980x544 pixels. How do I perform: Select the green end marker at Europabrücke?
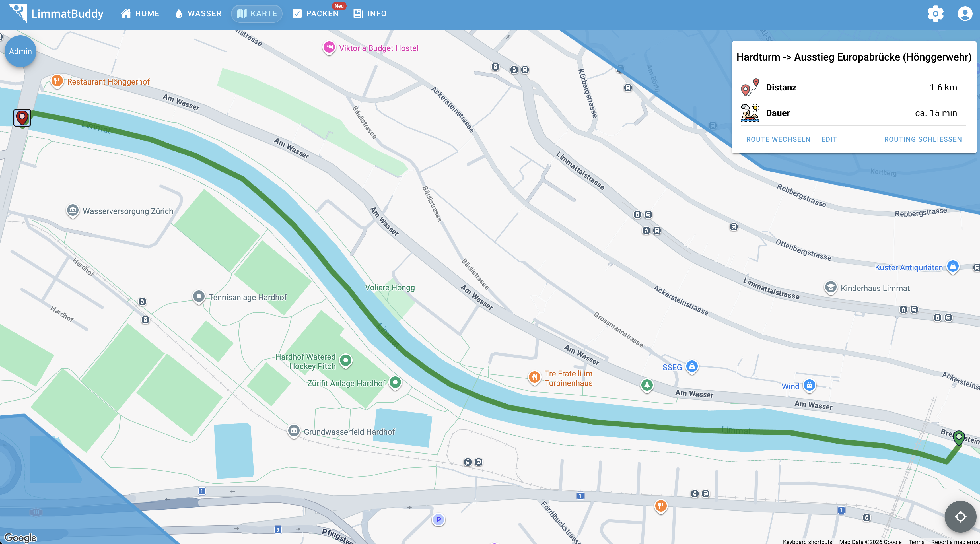[x=958, y=438]
